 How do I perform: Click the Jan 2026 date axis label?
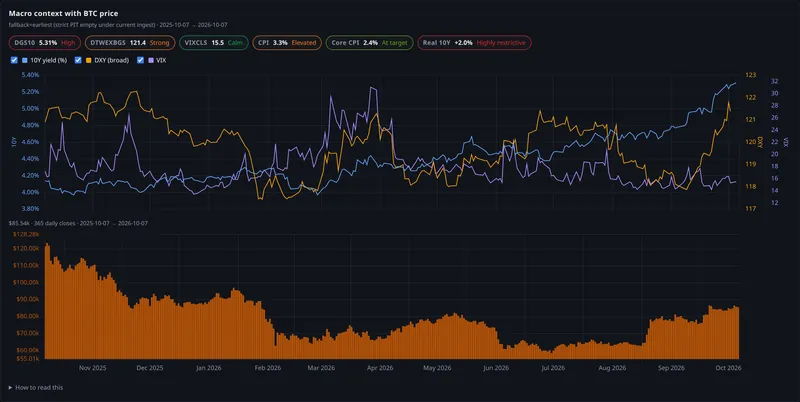[x=208, y=368]
